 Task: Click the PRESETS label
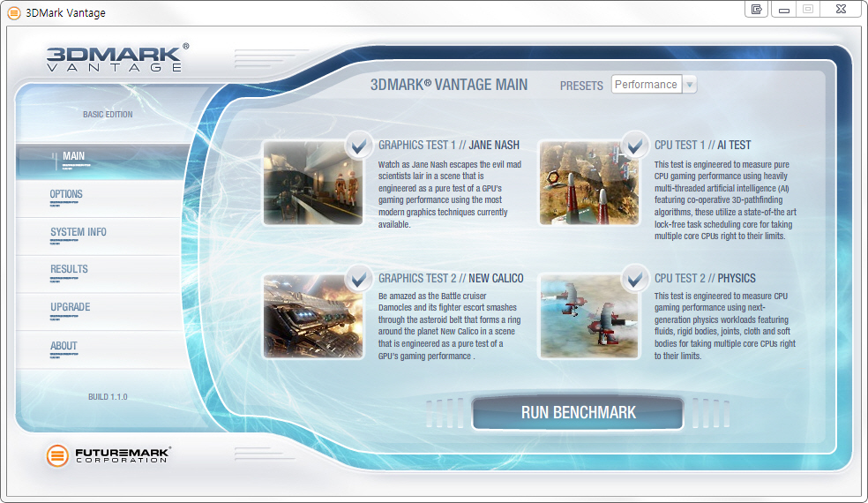tap(581, 86)
